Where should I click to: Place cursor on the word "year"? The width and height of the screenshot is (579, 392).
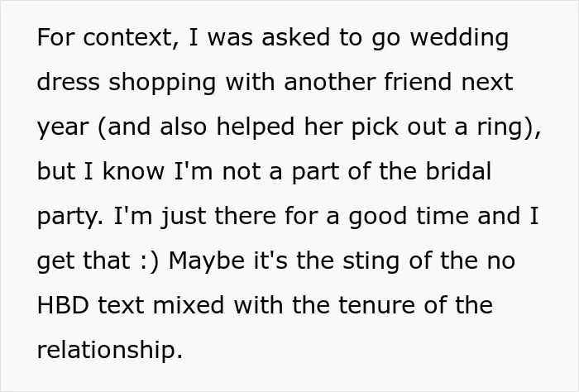pyautogui.click(x=63, y=127)
